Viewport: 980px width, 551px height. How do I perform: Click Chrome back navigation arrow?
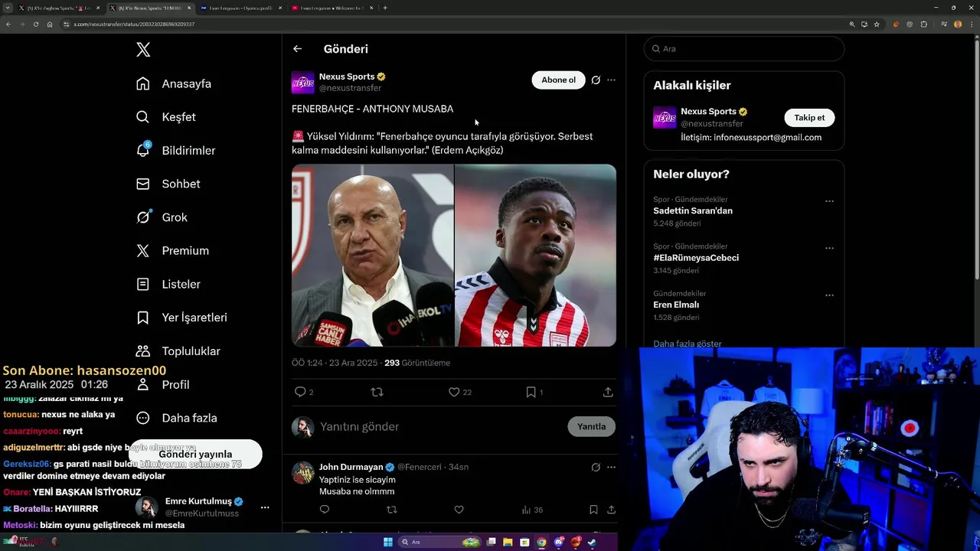coord(8,24)
